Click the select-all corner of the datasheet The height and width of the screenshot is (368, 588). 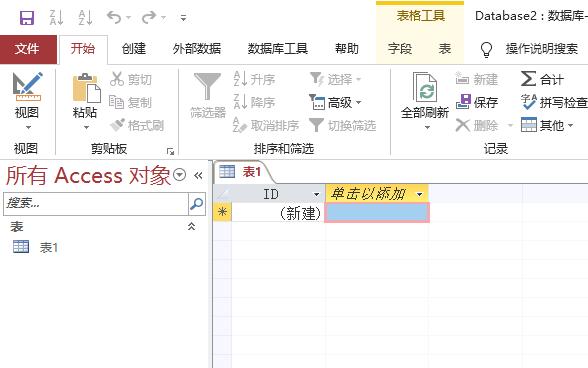point(222,194)
